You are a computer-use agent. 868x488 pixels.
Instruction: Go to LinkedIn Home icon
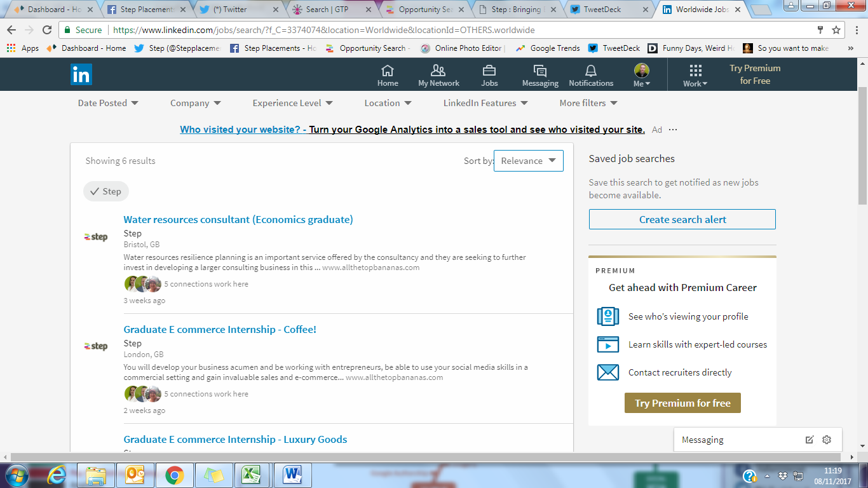[x=388, y=71]
